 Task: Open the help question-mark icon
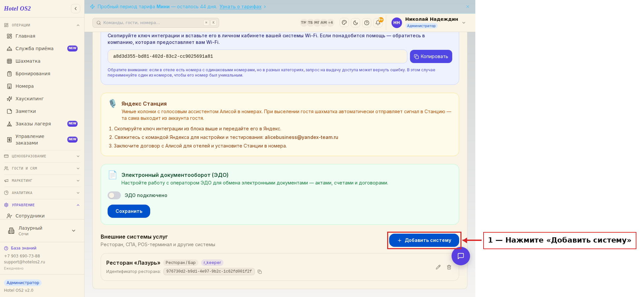(x=367, y=23)
